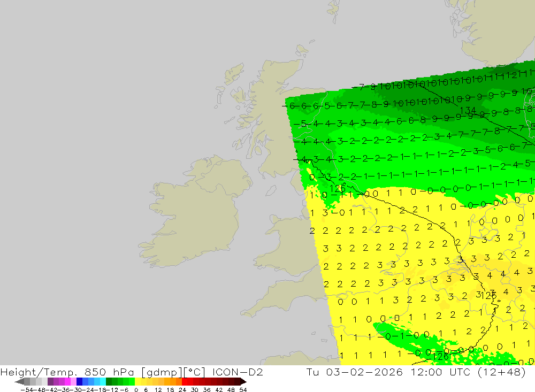Click the 134 height contour label
535x392 pixels.
468,110
